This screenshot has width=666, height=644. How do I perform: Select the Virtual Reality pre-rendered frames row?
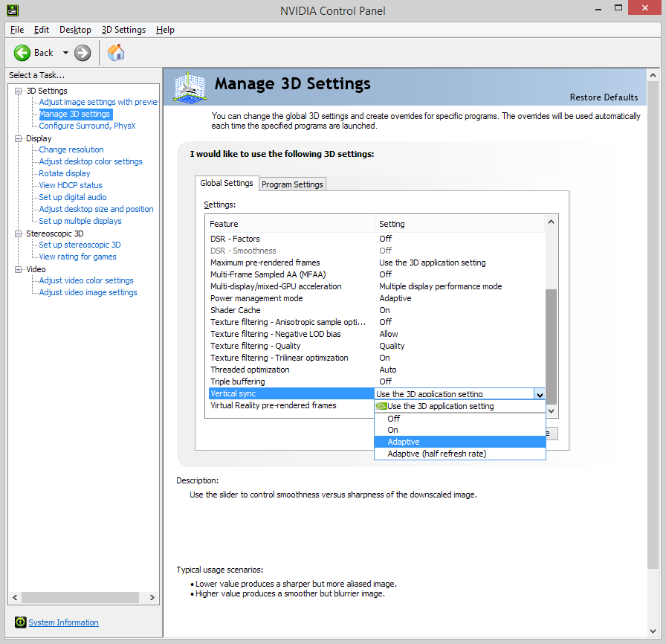coord(291,405)
